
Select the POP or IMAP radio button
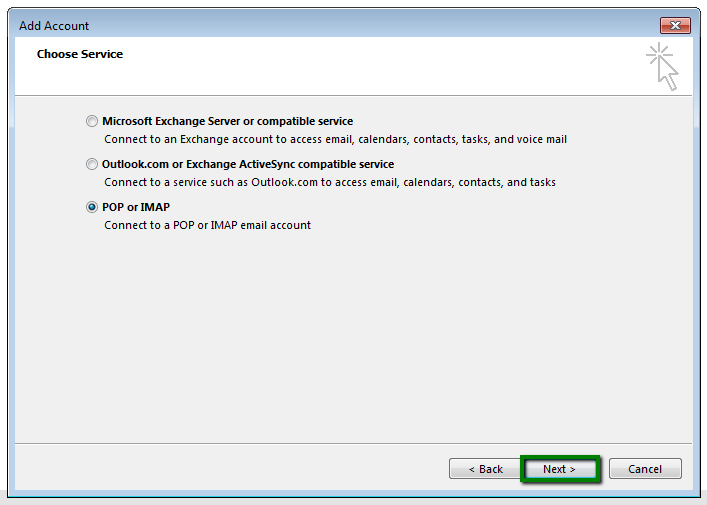92,207
